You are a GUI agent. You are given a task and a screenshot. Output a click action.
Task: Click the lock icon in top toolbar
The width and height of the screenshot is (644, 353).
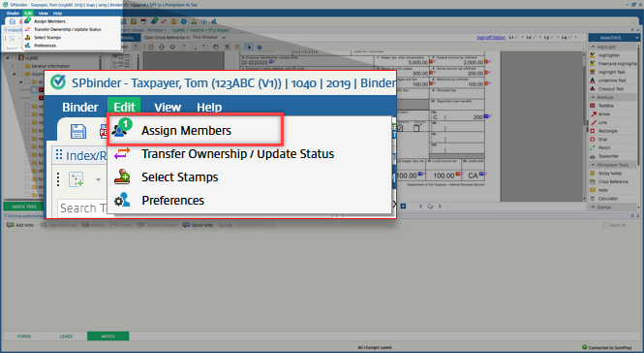tap(173, 21)
